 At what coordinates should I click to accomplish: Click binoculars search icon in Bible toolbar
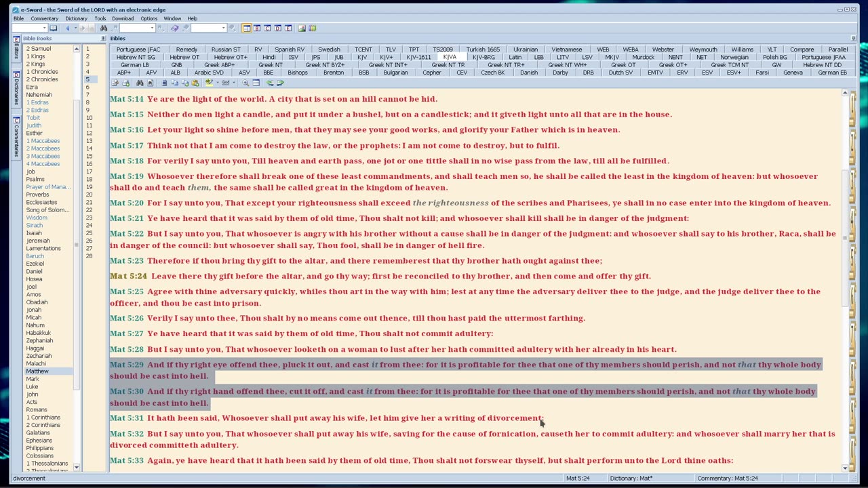click(x=140, y=83)
